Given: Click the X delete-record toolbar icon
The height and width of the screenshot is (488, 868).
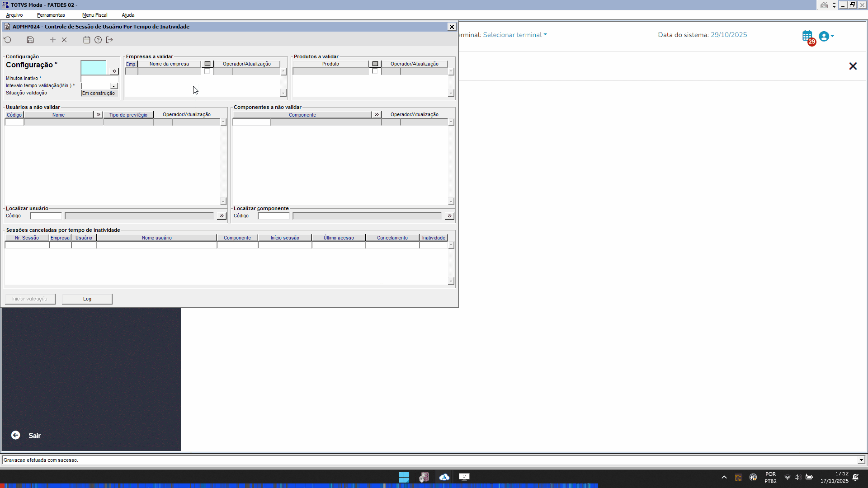Looking at the screenshot, I should click(64, 40).
